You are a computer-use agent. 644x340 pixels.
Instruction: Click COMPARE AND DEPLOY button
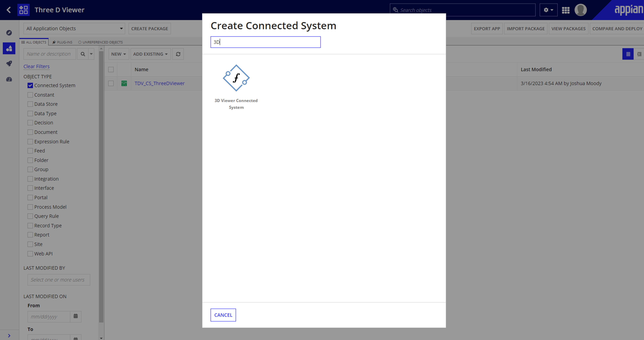617,29
